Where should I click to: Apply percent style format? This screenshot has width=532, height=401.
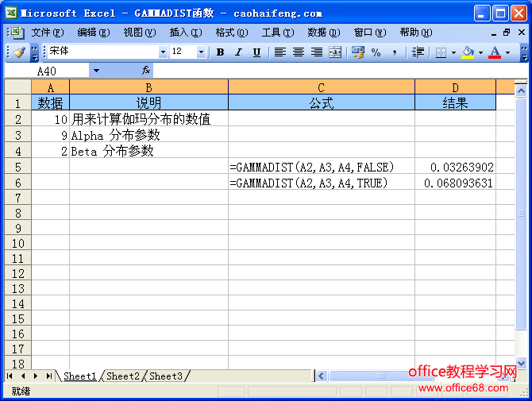(376, 52)
